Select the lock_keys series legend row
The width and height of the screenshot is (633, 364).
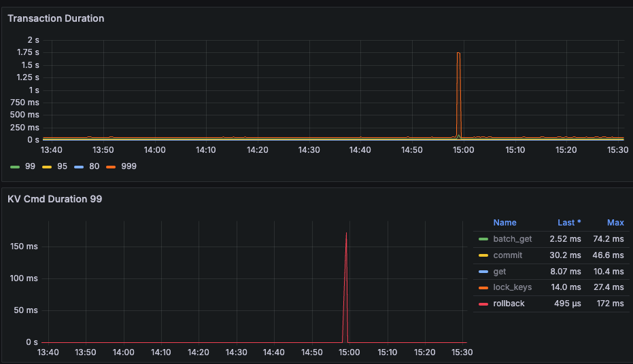point(551,287)
